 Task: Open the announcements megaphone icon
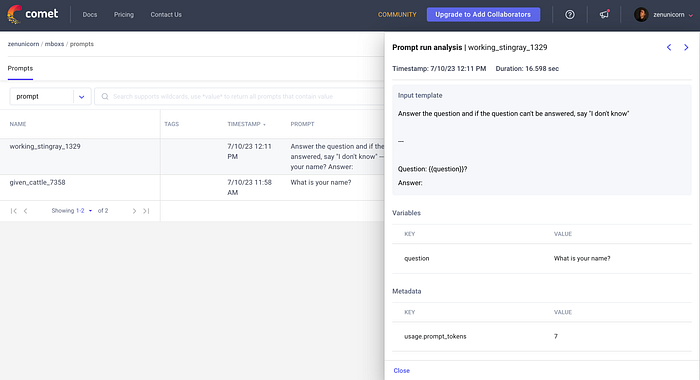pos(604,14)
